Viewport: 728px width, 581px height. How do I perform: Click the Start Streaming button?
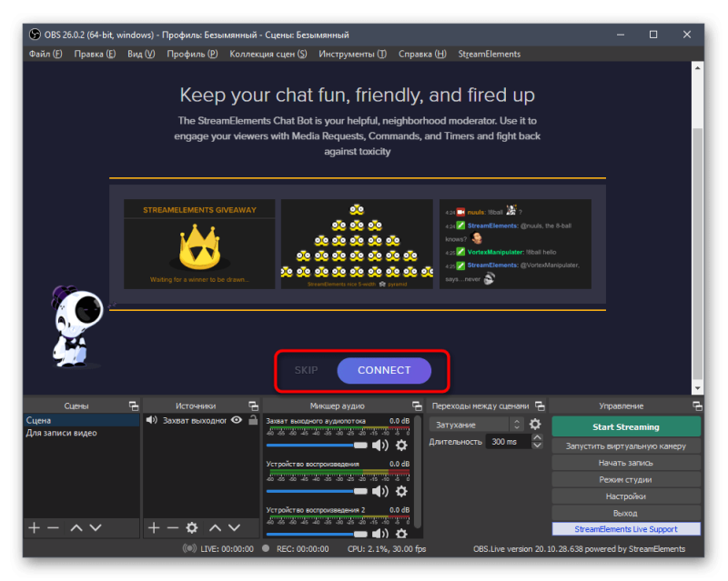(x=626, y=426)
